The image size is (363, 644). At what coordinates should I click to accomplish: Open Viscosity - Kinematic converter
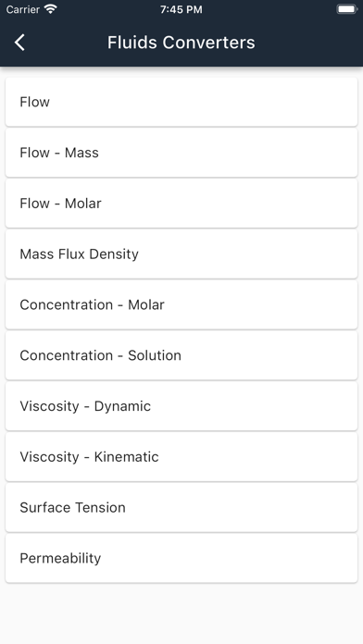coord(181,457)
